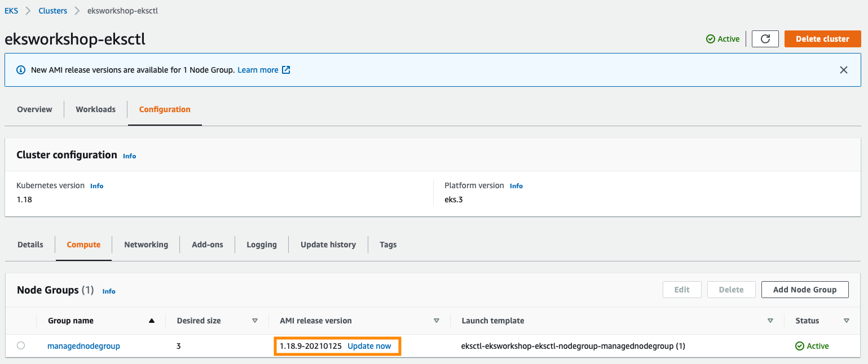Switch to the Overview tab
The image size is (868, 364).
click(x=34, y=109)
